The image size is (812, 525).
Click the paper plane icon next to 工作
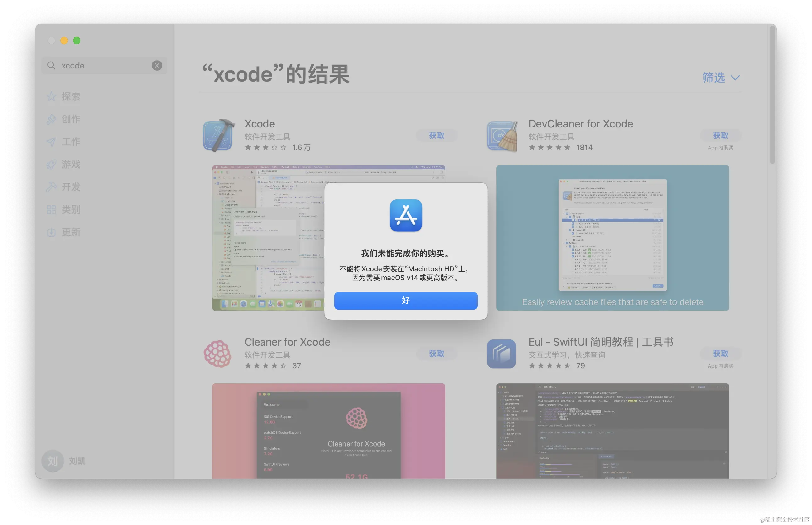[51, 142]
